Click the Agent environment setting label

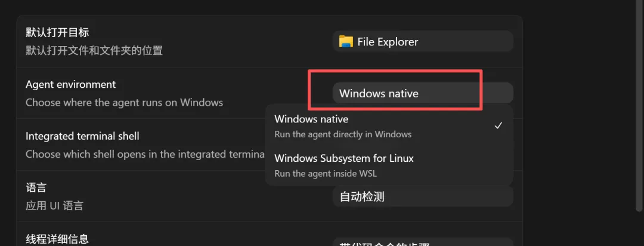tap(70, 84)
